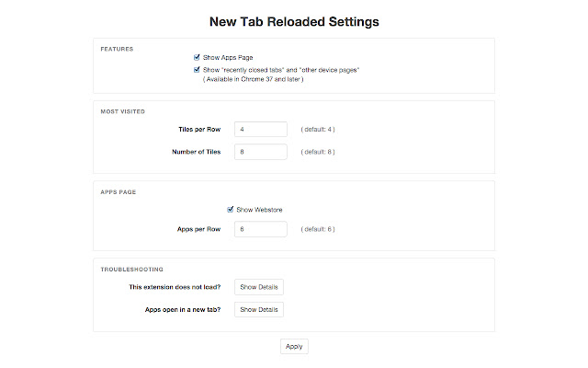Show Details for extension does not load

pos(259,287)
